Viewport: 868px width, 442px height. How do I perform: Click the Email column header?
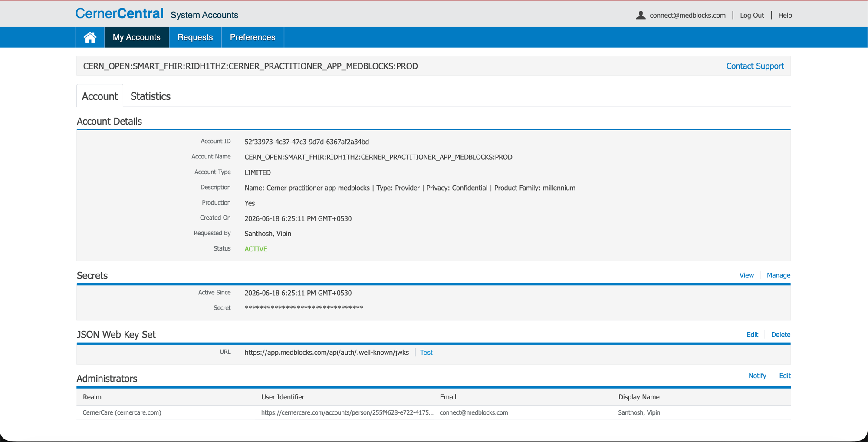point(448,397)
